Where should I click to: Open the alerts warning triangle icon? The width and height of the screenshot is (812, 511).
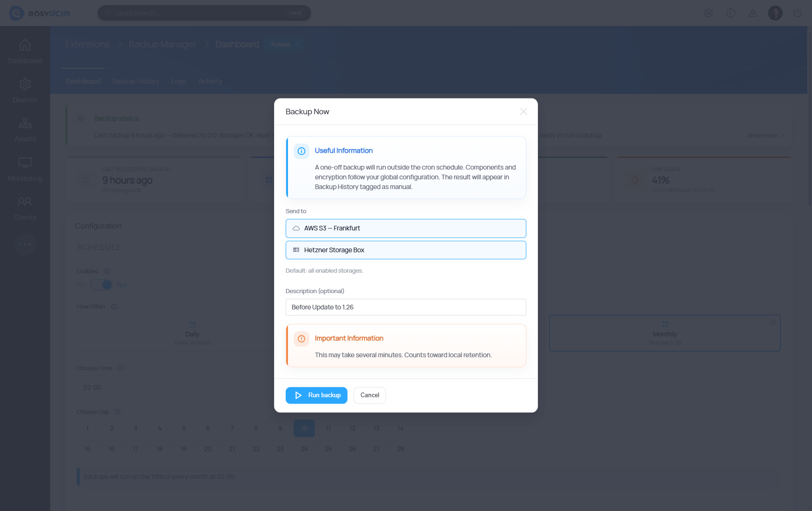pyautogui.click(x=753, y=13)
